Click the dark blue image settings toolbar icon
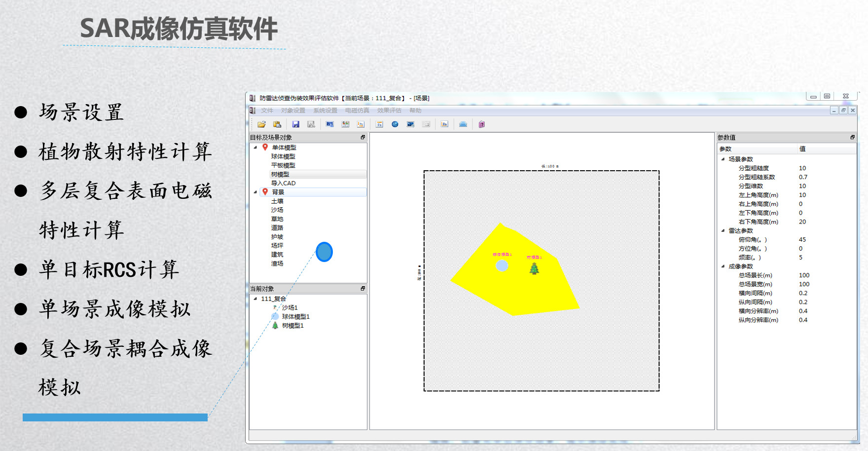This screenshot has height=451, width=868. click(x=410, y=124)
